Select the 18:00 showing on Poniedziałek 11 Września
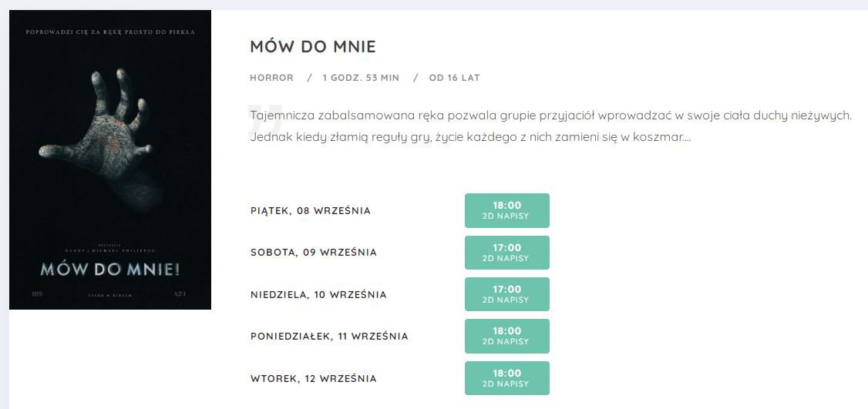868x409 pixels. coord(507,336)
